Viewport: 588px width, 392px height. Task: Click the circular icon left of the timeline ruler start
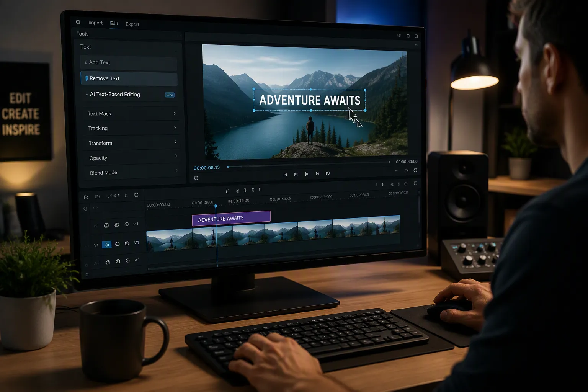coord(85,209)
